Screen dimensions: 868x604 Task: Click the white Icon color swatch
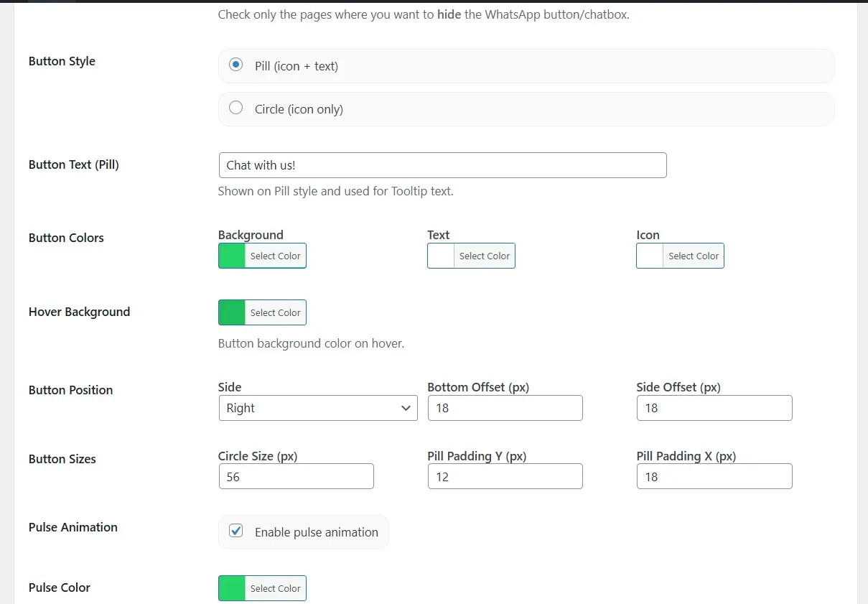point(650,256)
